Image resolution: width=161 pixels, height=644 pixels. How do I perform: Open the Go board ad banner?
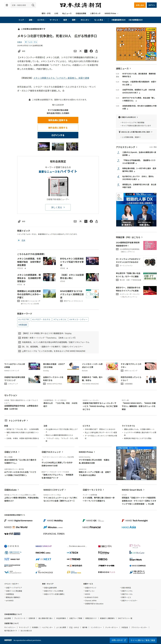pos(136,44)
